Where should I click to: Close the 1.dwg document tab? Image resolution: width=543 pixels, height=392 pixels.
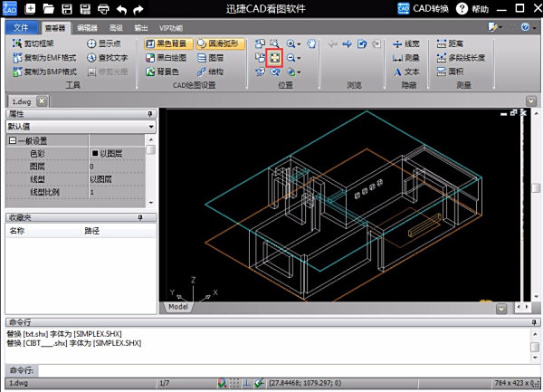point(42,101)
